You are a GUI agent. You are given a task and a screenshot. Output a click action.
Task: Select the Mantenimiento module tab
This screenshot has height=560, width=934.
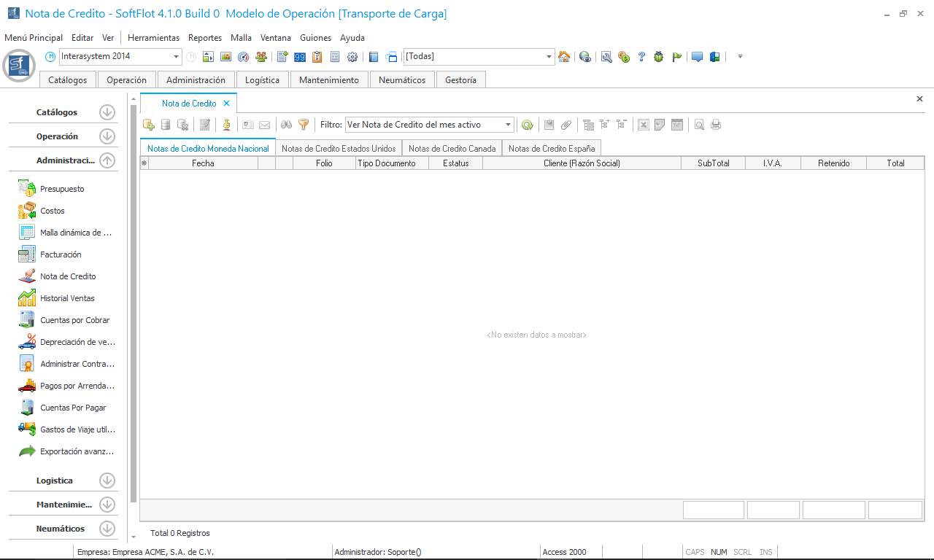point(329,80)
